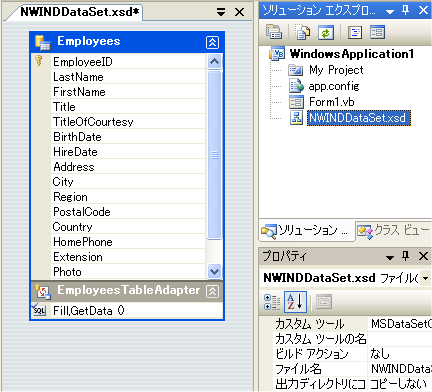
Task: Select the WindowsApplication1 project node
Action: (x=352, y=53)
